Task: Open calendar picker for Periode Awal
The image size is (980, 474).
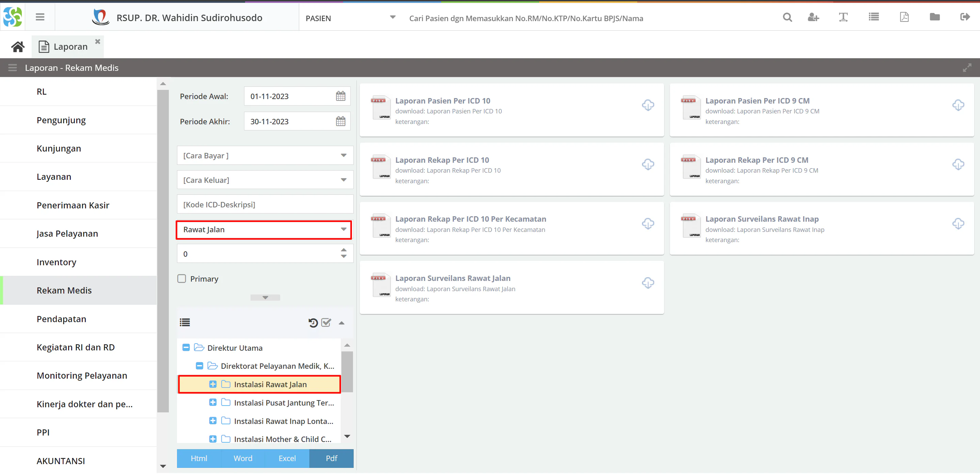Action: (340, 96)
